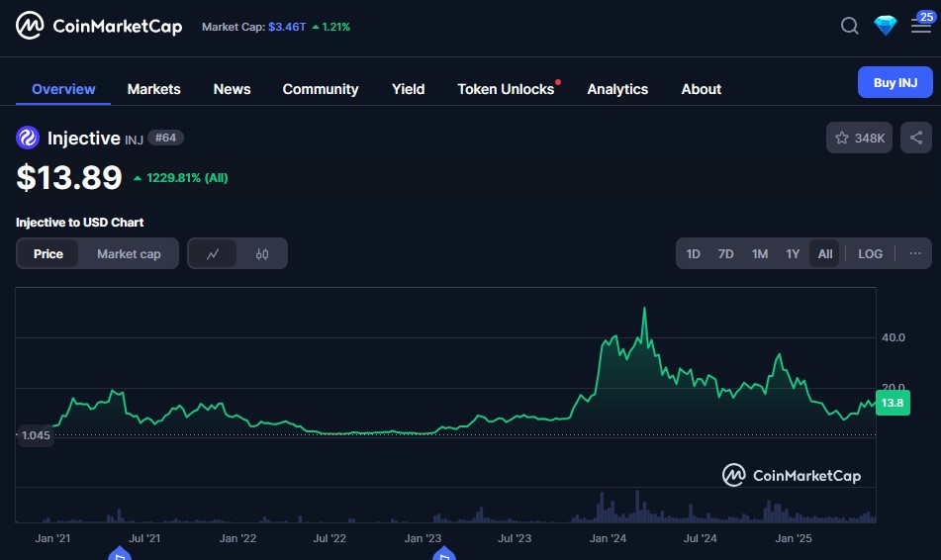The width and height of the screenshot is (941, 560).
Task: Click the Jan '25 x-axis label
Action: (793, 538)
